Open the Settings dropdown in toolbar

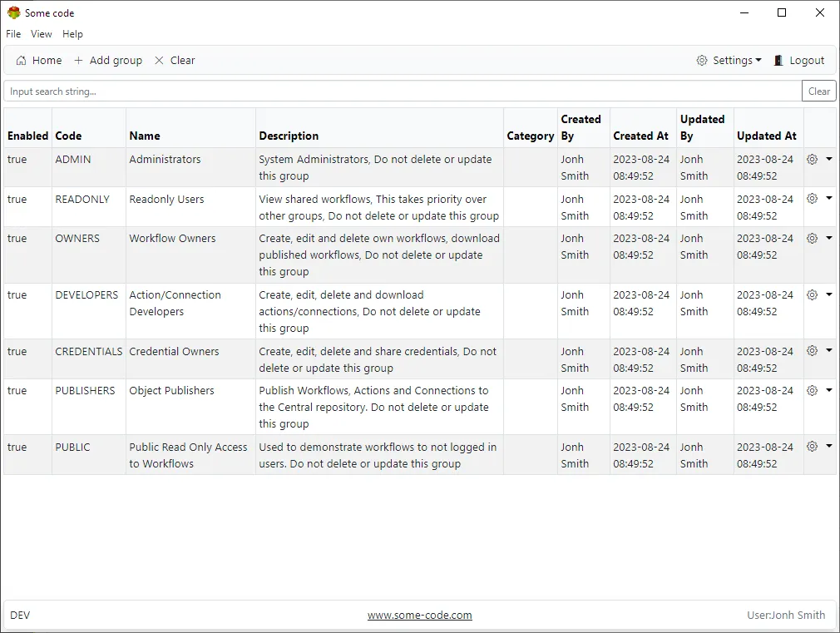click(x=729, y=61)
